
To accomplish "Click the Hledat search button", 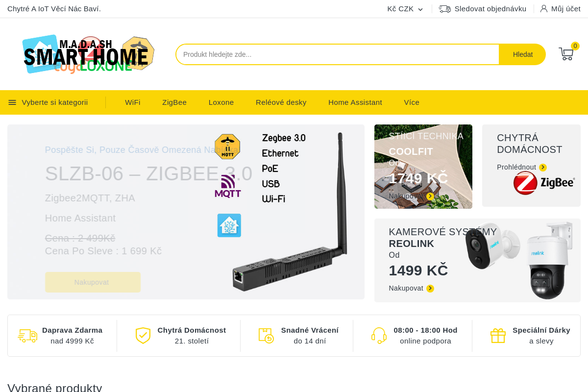I will (x=522, y=54).
